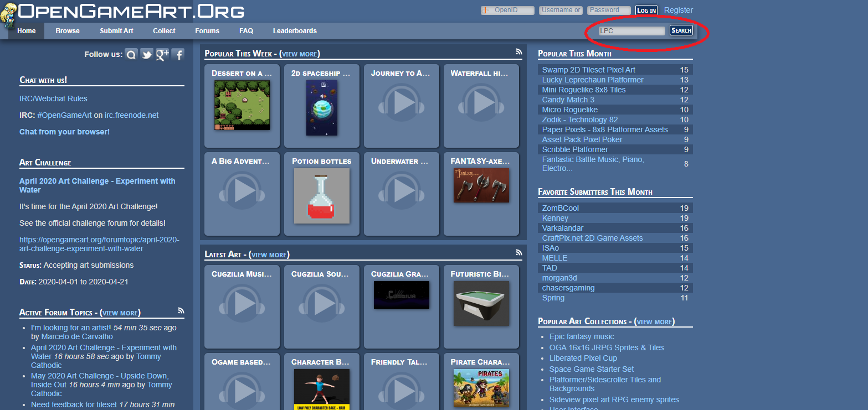Click the search box containing LPC
Viewport: 868px width, 410px height.
coord(631,31)
